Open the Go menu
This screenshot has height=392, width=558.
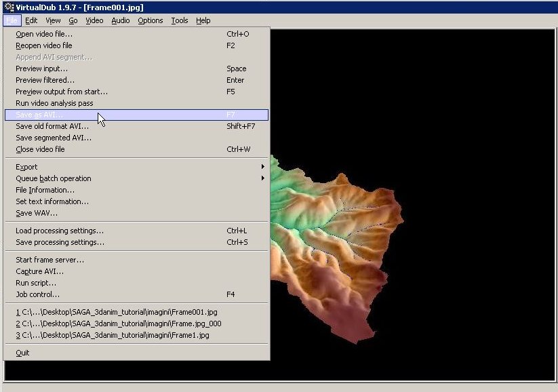point(73,20)
